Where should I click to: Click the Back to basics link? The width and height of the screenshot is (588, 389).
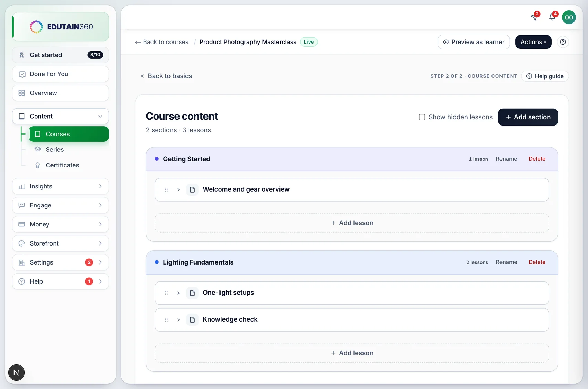pos(166,76)
